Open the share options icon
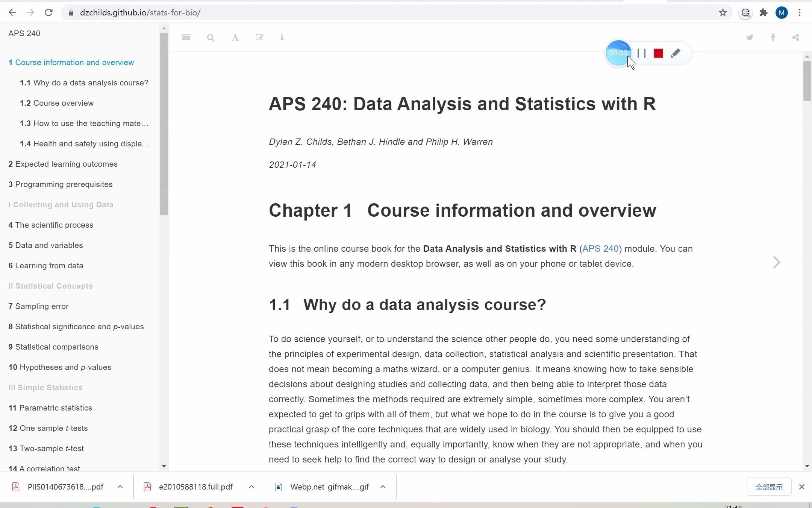This screenshot has height=508, width=812. click(796, 37)
